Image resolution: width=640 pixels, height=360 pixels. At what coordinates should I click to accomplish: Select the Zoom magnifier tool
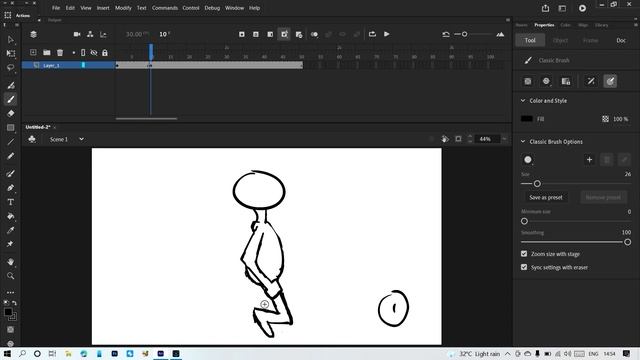11,276
